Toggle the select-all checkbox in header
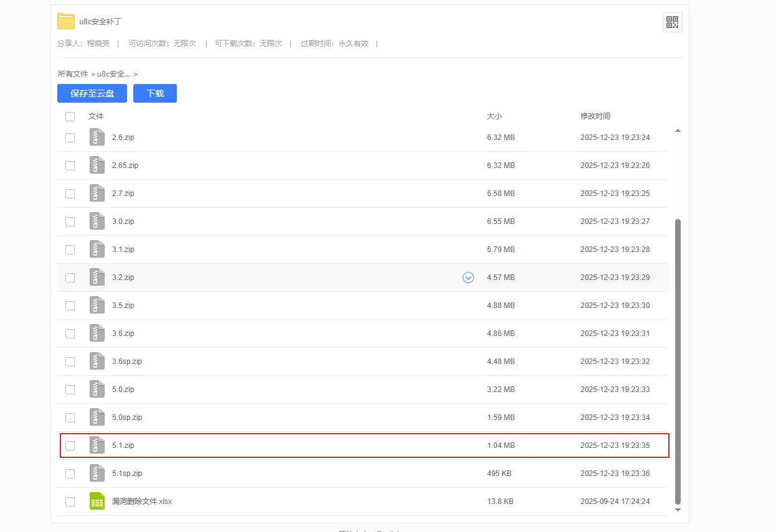 tap(70, 116)
